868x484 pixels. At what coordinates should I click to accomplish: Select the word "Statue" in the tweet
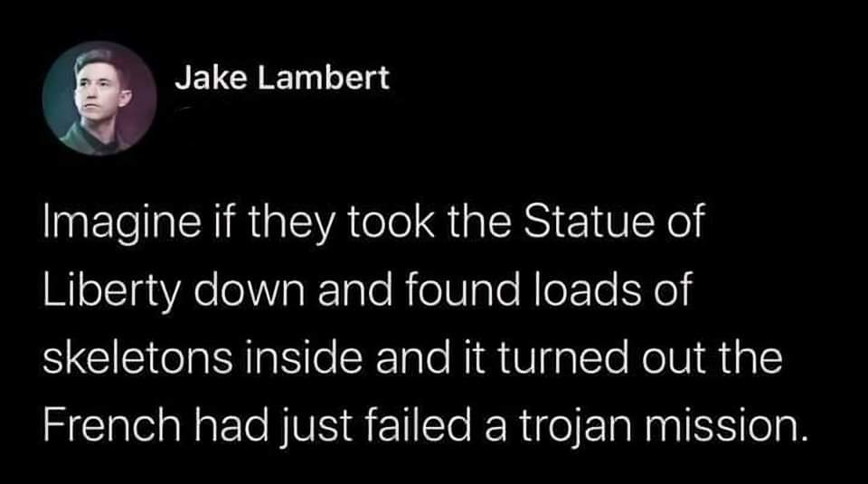pyautogui.click(x=581, y=220)
